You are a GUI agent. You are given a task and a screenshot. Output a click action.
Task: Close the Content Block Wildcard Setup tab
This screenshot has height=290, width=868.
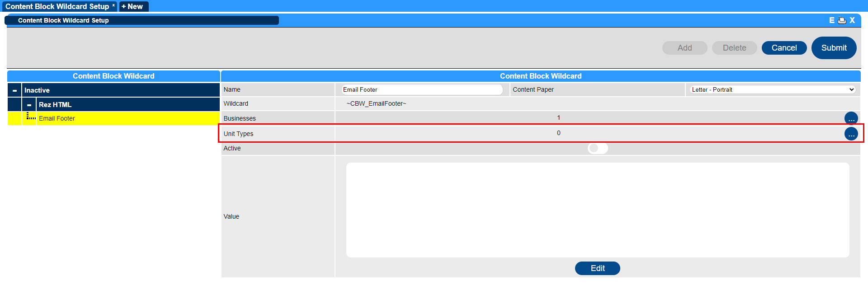pyautogui.click(x=113, y=5)
